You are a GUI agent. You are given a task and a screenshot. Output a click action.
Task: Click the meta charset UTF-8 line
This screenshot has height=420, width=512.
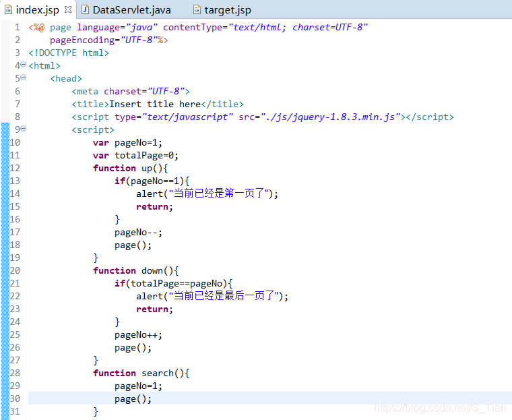pos(131,91)
